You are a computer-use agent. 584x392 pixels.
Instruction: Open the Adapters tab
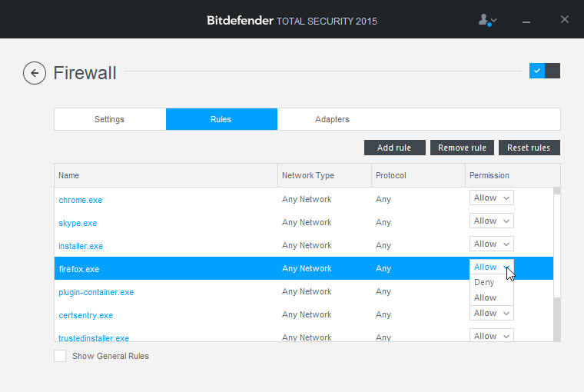pos(332,119)
